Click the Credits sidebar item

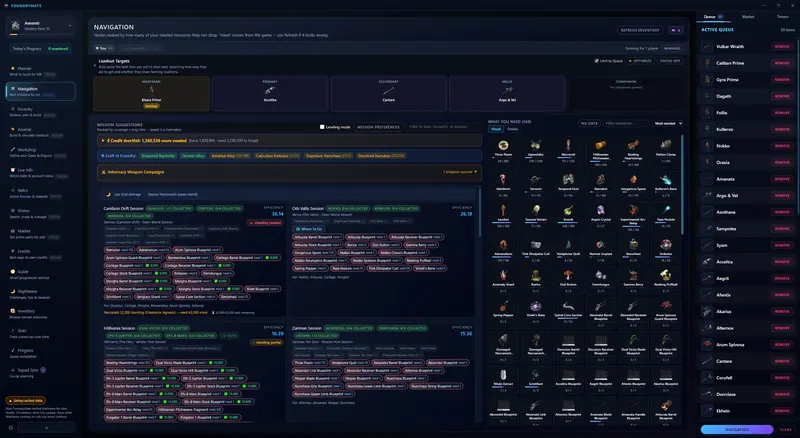pos(40,254)
